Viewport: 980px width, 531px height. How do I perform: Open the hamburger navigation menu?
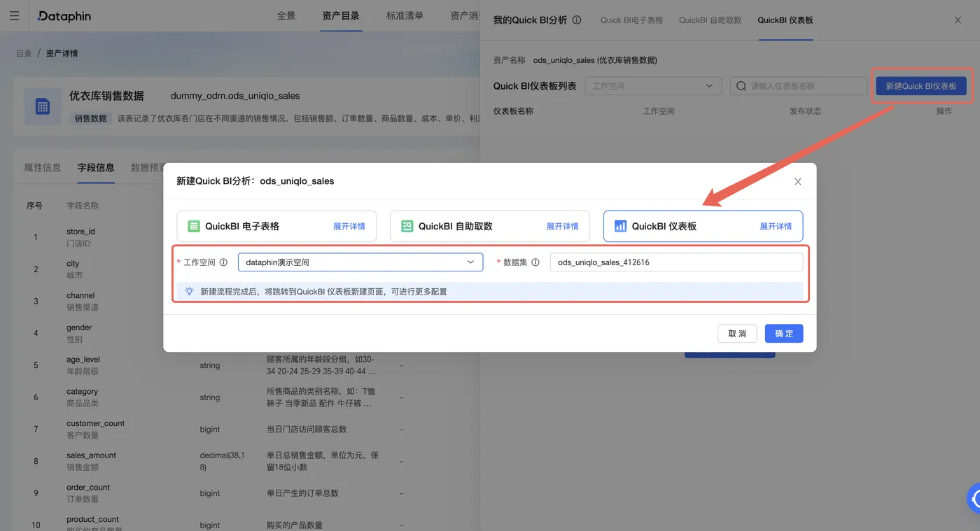(14, 15)
